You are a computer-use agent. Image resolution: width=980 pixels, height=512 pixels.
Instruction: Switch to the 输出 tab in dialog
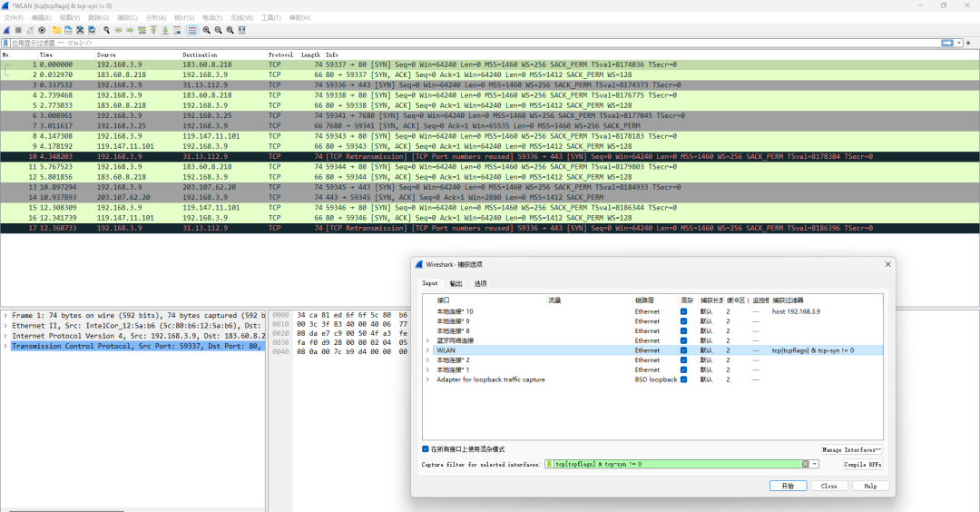[456, 283]
